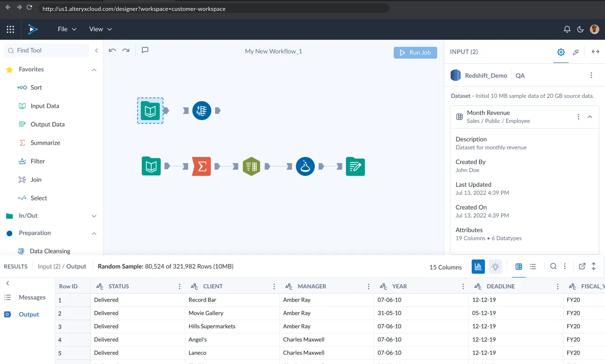Switch results to list view
Viewport: 605px width, 364px height.
tap(533, 267)
